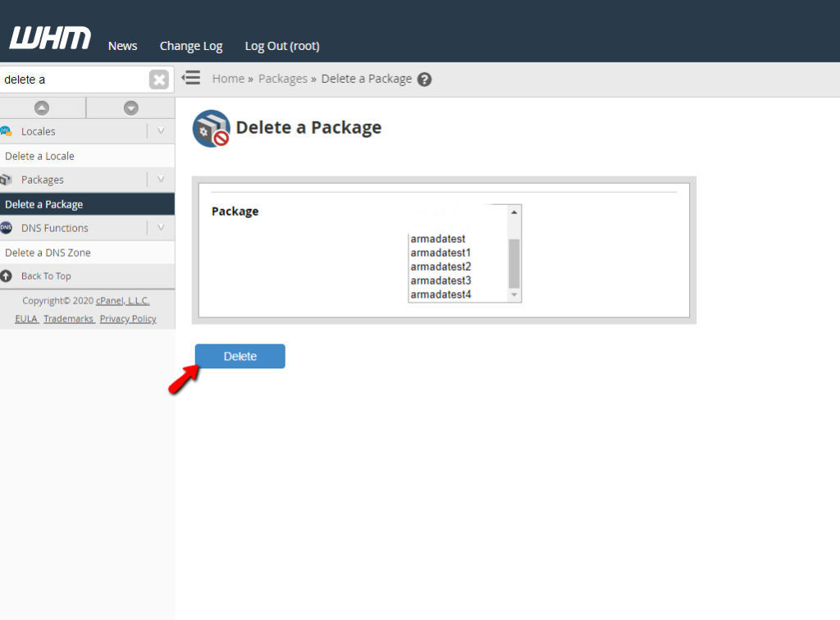Open the cPanel, L.L.C. link

point(123,301)
